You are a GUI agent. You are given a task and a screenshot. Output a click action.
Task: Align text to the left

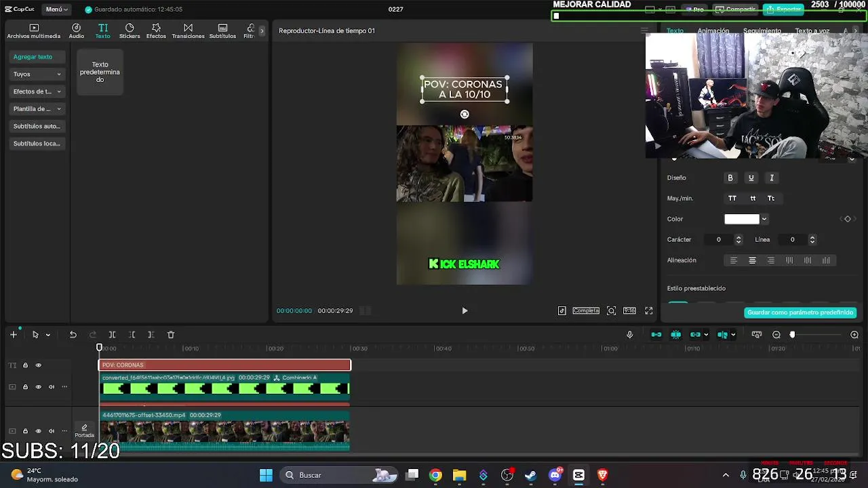click(x=733, y=260)
